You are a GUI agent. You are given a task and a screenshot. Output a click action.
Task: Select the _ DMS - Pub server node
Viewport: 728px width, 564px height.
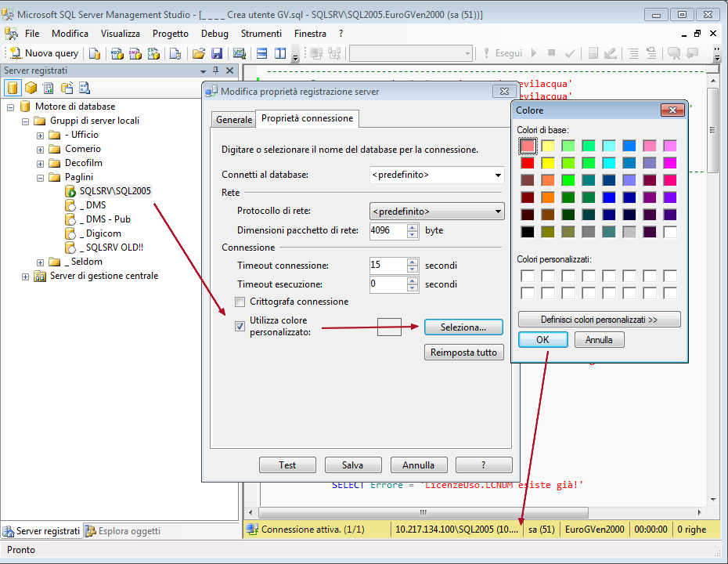(x=105, y=219)
